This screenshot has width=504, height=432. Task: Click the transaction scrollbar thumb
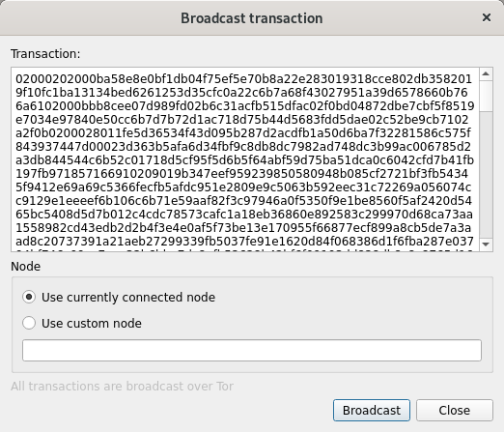coord(486,96)
